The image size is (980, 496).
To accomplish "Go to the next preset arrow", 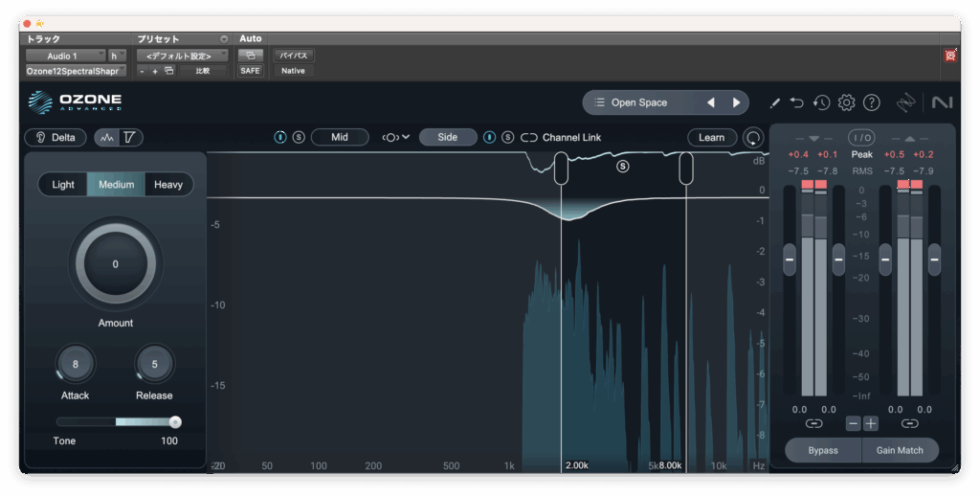I will pyautogui.click(x=736, y=102).
